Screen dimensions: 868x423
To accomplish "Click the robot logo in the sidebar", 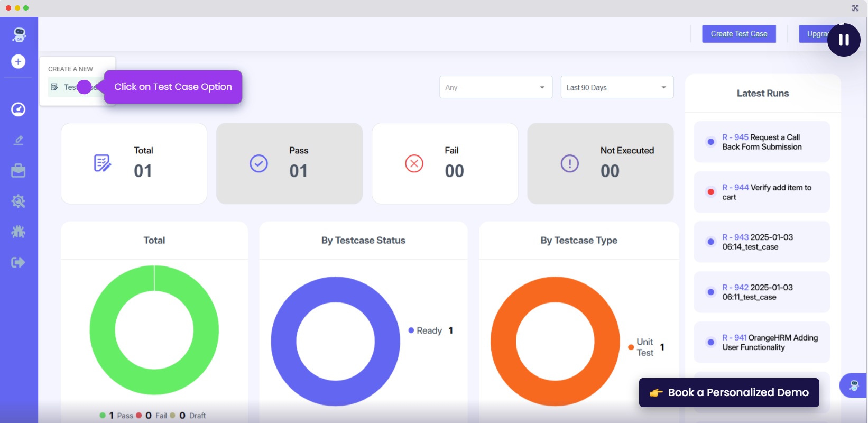I will (x=19, y=35).
